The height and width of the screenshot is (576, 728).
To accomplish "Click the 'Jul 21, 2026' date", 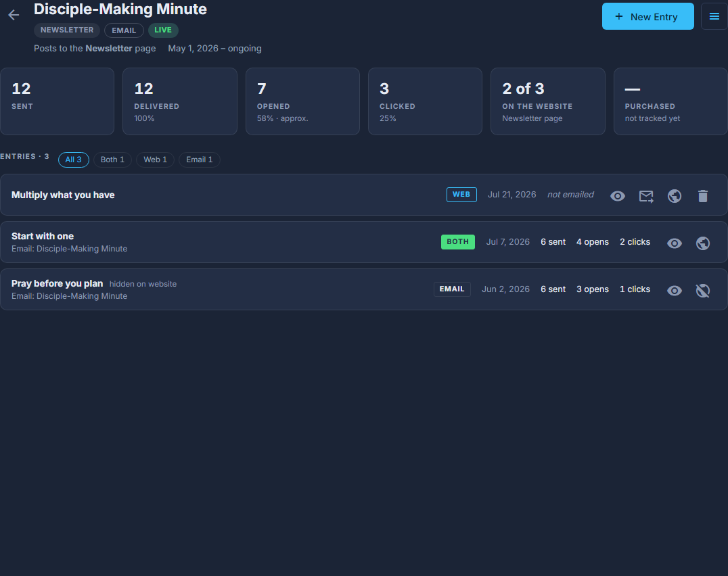I will click(511, 195).
